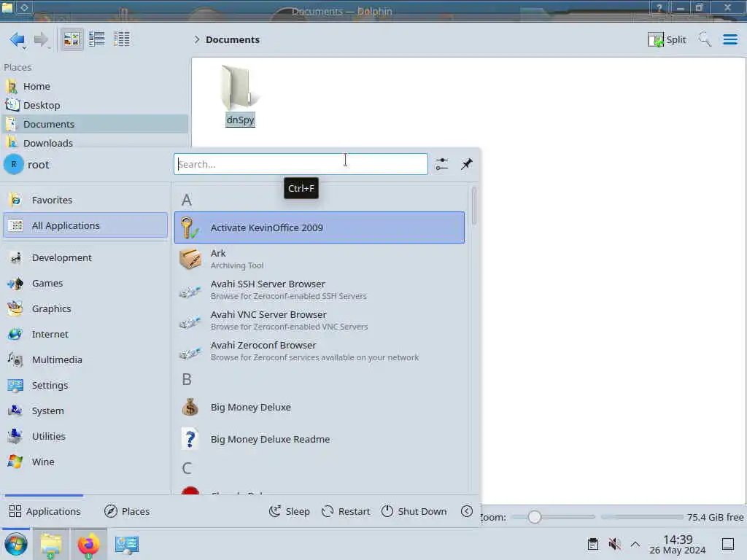Switch to the Applications tab
The width and height of the screenshot is (747, 560).
point(44,511)
